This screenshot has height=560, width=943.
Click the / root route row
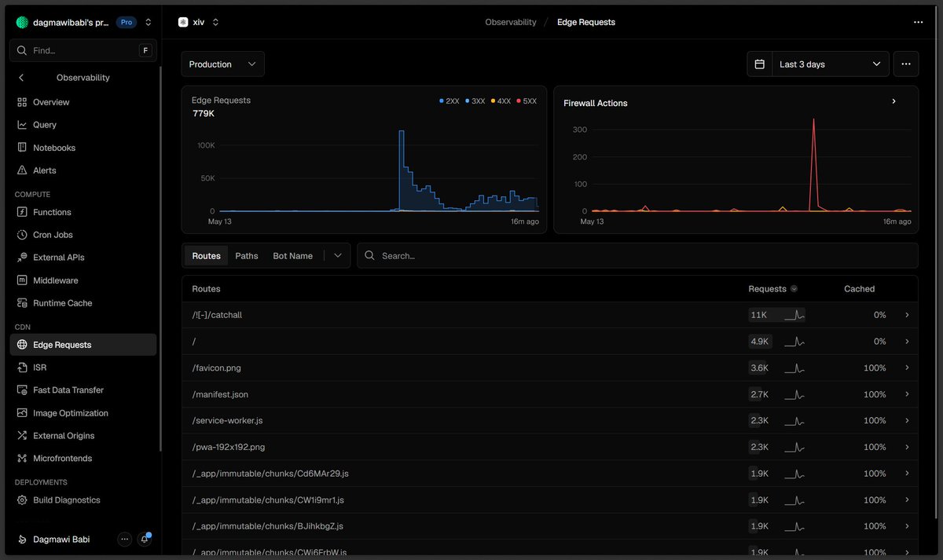tap(549, 342)
